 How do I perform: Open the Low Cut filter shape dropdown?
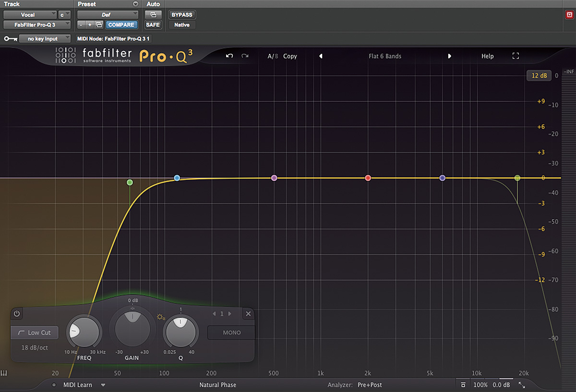(35, 333)
